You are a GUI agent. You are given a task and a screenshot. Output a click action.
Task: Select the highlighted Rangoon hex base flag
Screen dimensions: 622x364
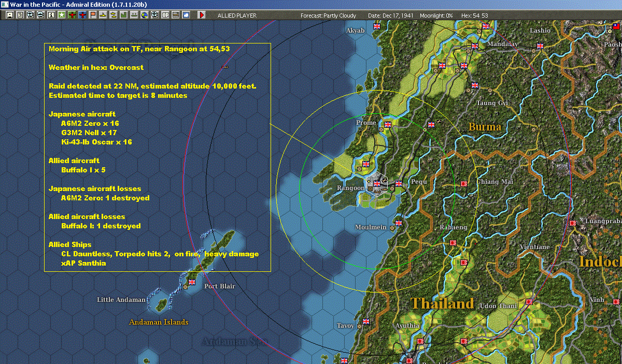coord(377,183)
